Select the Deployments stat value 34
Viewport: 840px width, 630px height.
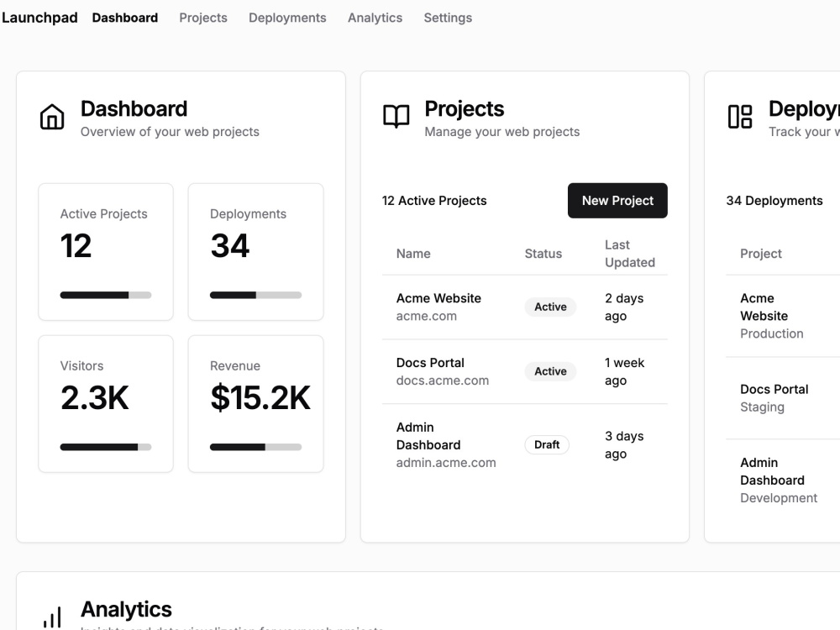230,246
